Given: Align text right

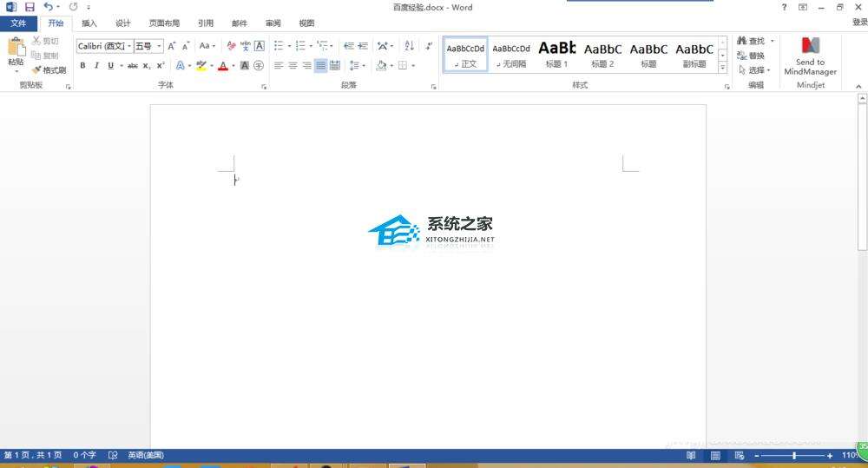Looking at the screenshot, I should click(x=306, y=65).
